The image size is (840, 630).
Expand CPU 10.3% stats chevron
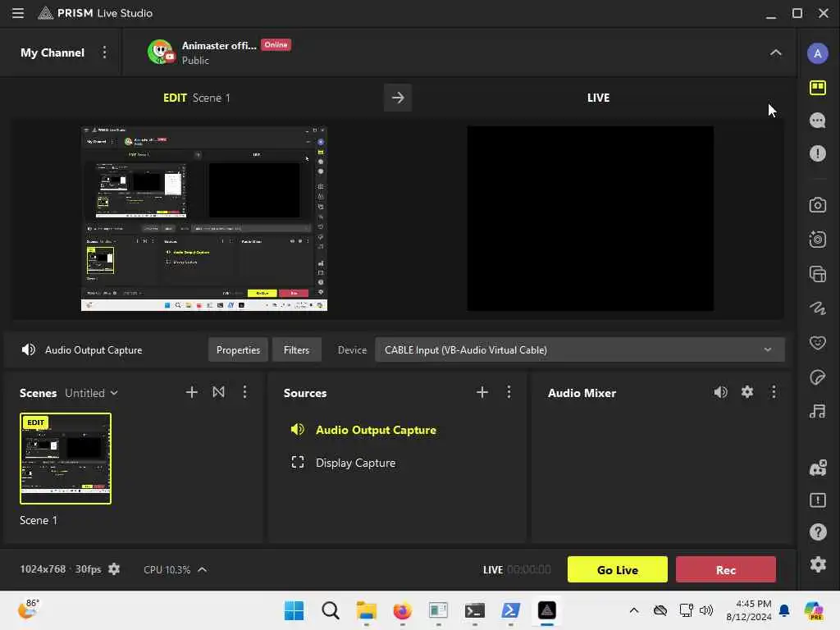click(202, 569)
